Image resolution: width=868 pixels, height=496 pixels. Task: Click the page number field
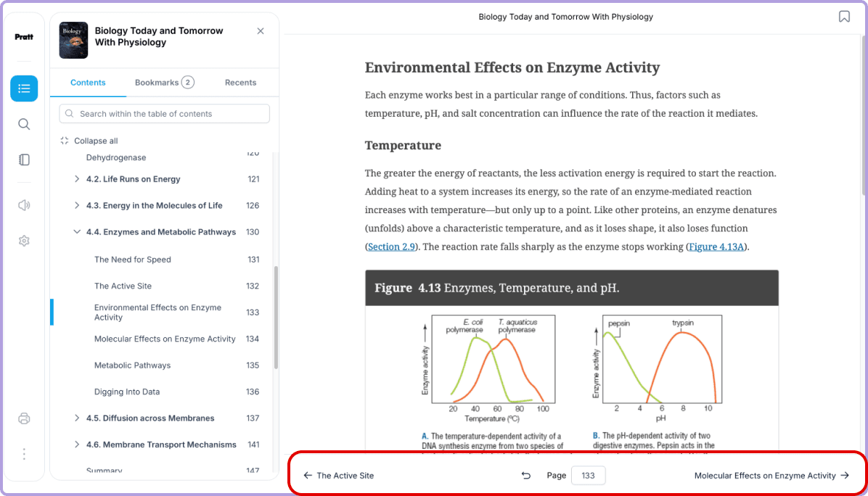click(x=588, y=476)
